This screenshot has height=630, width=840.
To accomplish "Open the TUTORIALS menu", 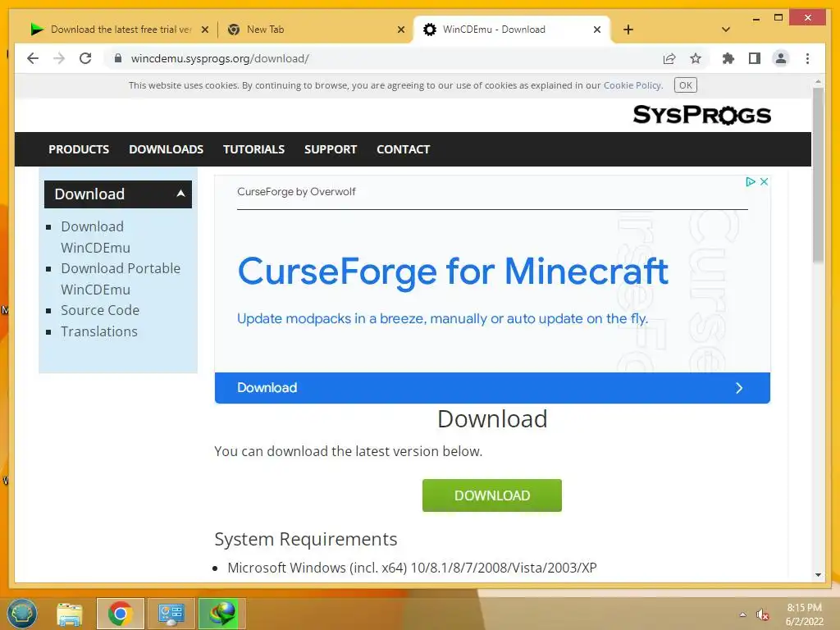I will (x=254, y=149).
